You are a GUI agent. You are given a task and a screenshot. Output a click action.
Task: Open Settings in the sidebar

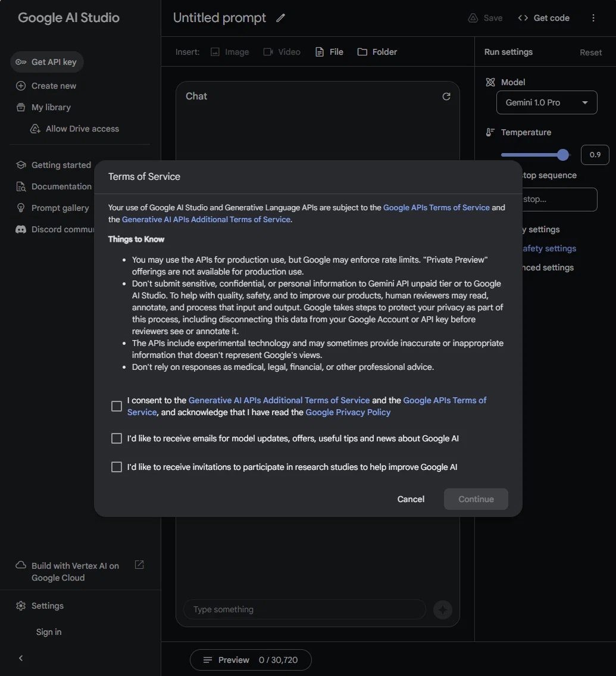pos(48,606)
